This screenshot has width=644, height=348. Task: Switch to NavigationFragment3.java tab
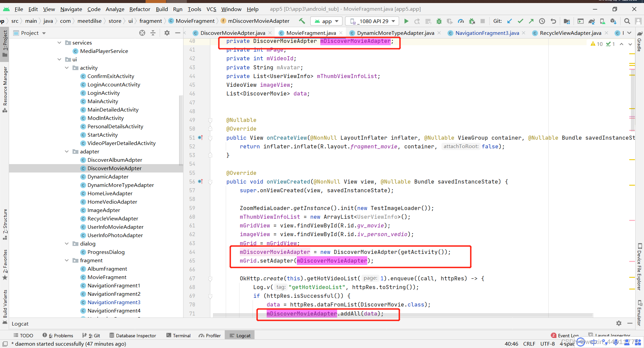coord(487,33)
